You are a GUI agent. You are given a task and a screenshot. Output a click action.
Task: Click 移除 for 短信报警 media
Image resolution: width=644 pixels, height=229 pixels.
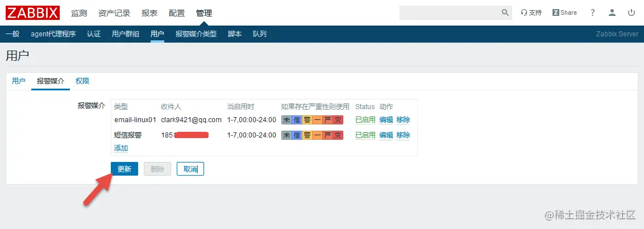point(404,135)
